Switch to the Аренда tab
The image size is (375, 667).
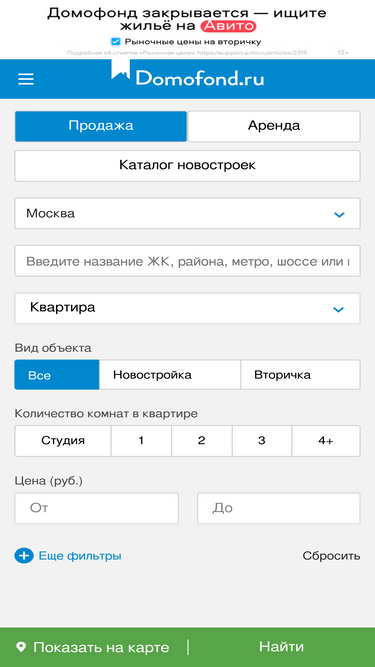point(274,126)
